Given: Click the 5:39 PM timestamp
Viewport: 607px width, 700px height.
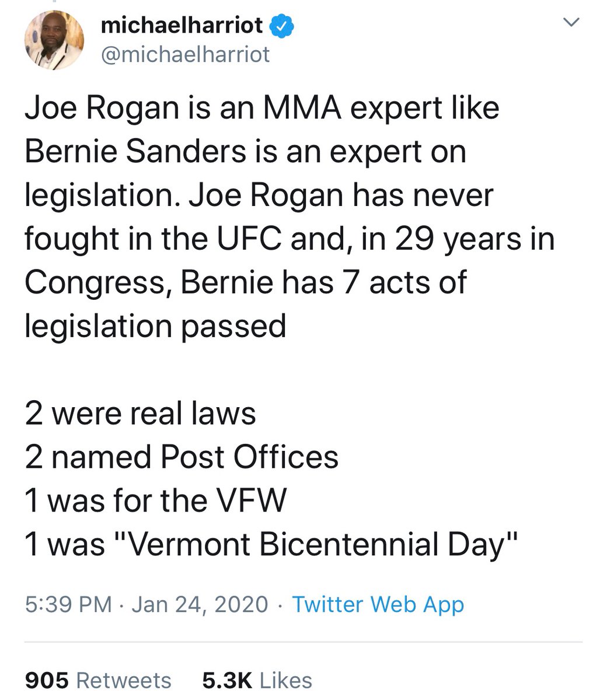Looking at the screenshot, I should point(68,604).
